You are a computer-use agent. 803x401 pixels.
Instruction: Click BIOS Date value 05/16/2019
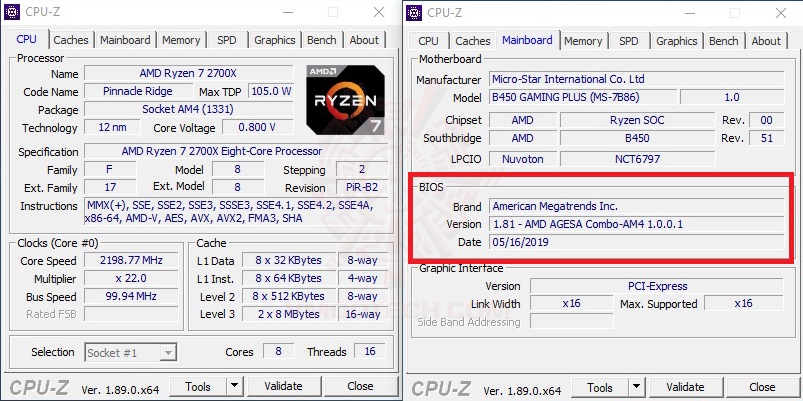[637, 242]
